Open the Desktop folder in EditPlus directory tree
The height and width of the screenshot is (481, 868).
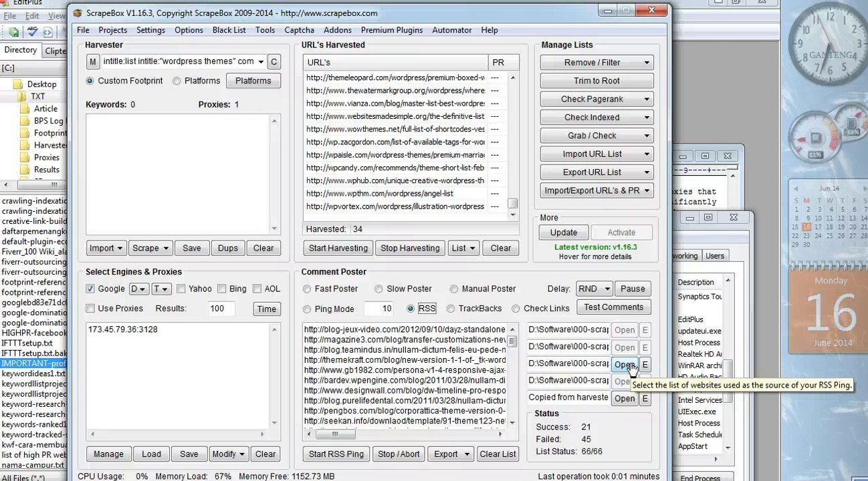pos(41,84)
